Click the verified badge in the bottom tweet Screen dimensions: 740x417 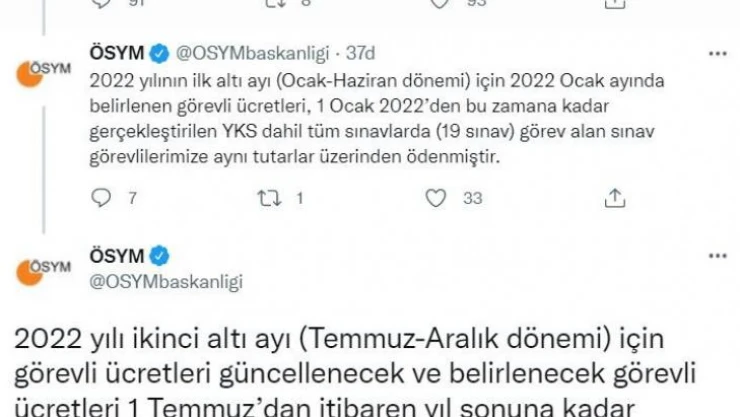[160, 256]
